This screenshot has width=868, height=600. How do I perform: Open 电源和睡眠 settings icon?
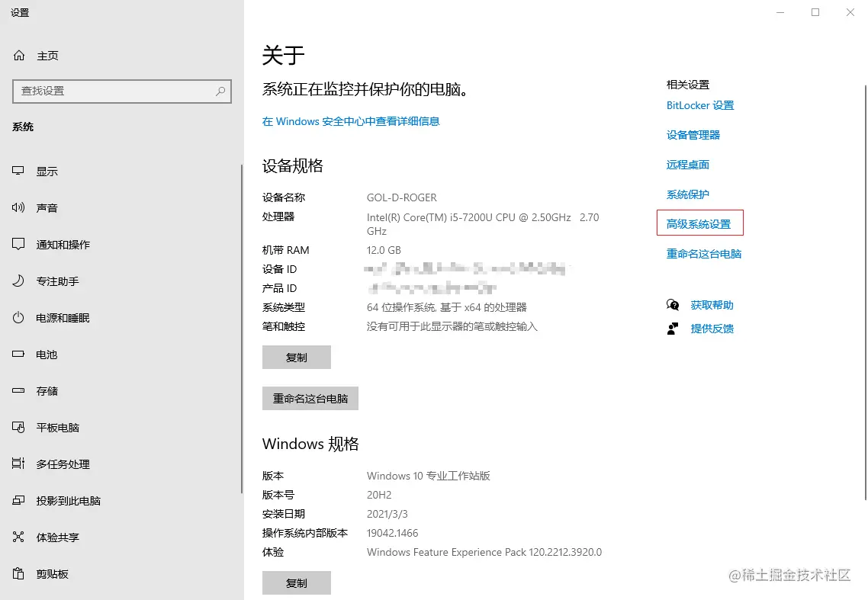click(18, 317)
